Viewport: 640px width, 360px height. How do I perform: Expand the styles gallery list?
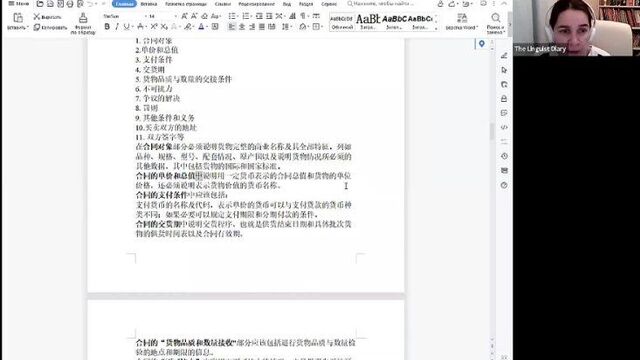coord(436,28)
